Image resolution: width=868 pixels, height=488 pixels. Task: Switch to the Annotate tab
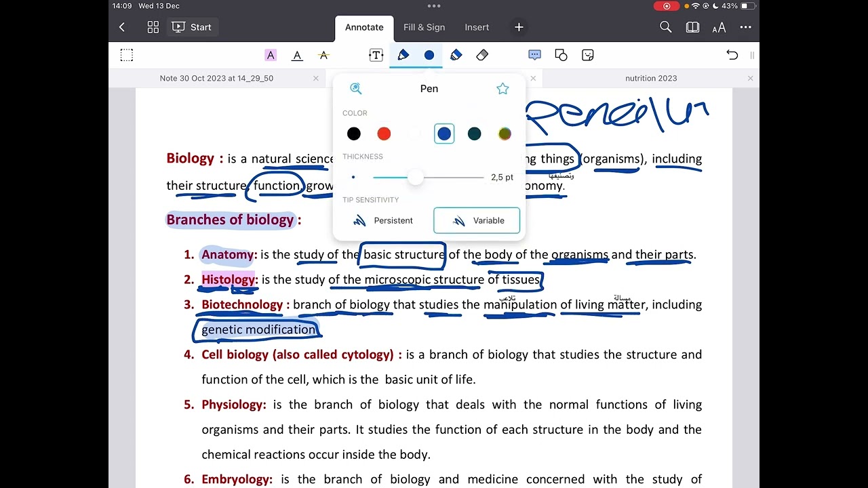click(x=364, y=27)
